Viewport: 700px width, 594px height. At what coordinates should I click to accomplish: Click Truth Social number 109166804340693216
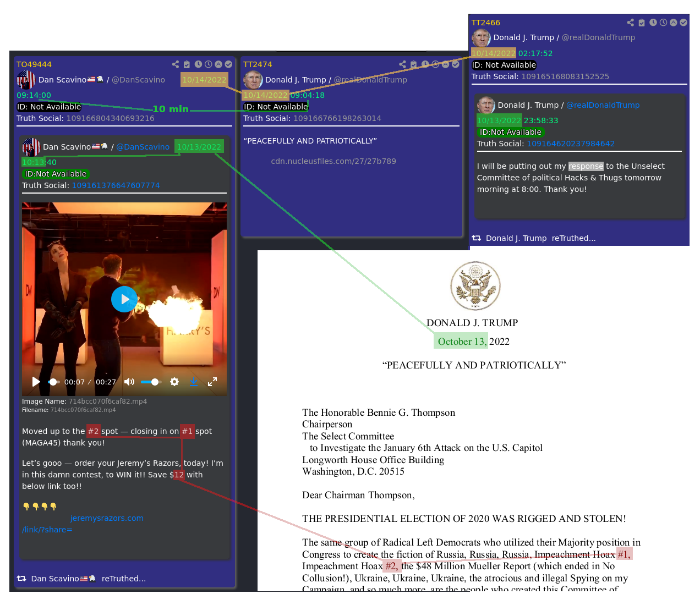(x=111, y=118)
